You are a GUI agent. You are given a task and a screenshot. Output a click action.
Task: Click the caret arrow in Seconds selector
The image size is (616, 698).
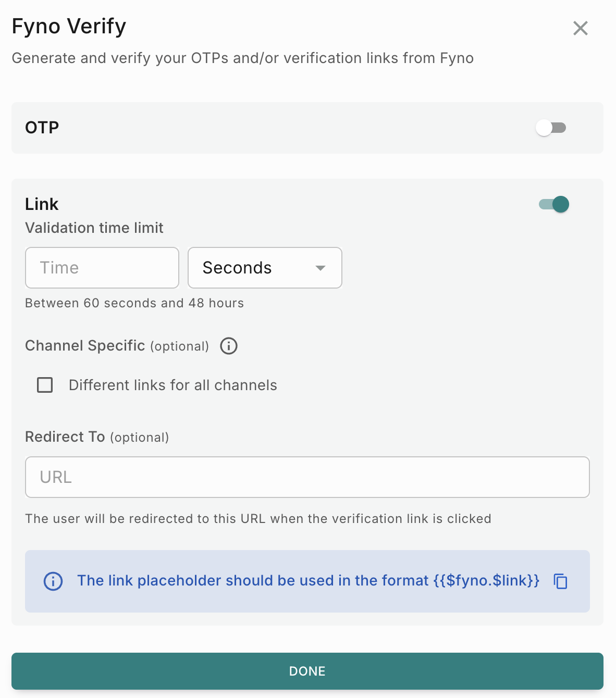(321, 268)
